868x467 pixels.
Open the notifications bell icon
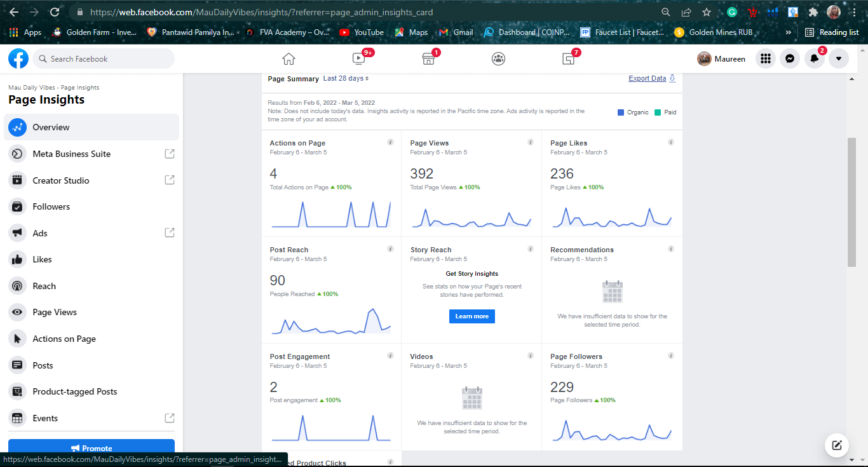(814, 58)
